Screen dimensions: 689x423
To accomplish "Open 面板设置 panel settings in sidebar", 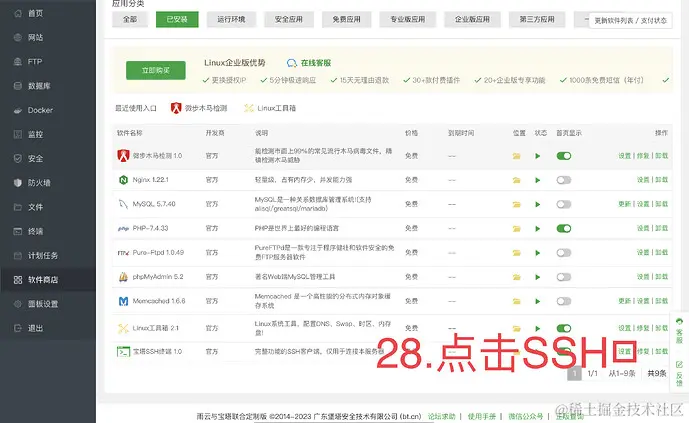I will coord(43,304).
